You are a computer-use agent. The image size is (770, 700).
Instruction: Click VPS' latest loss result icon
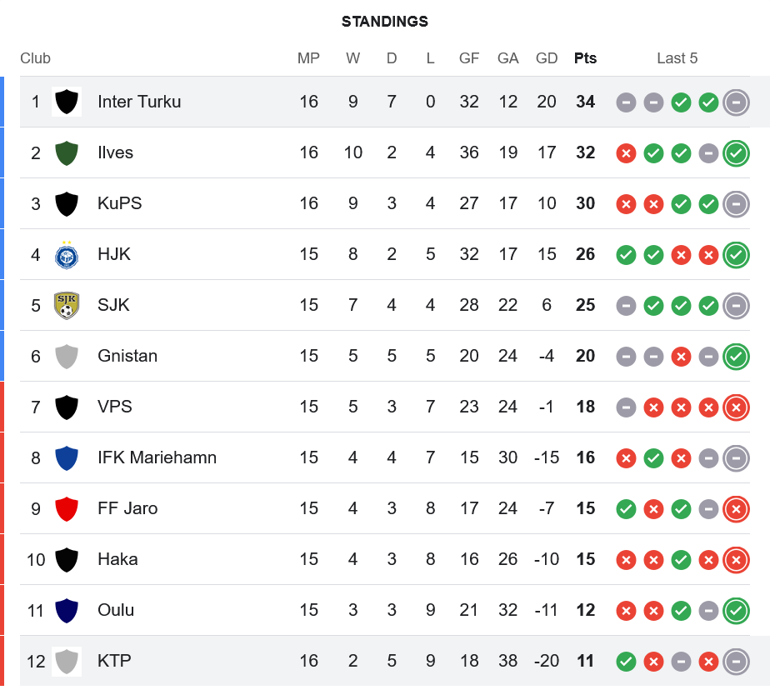[x=736, y=407]
